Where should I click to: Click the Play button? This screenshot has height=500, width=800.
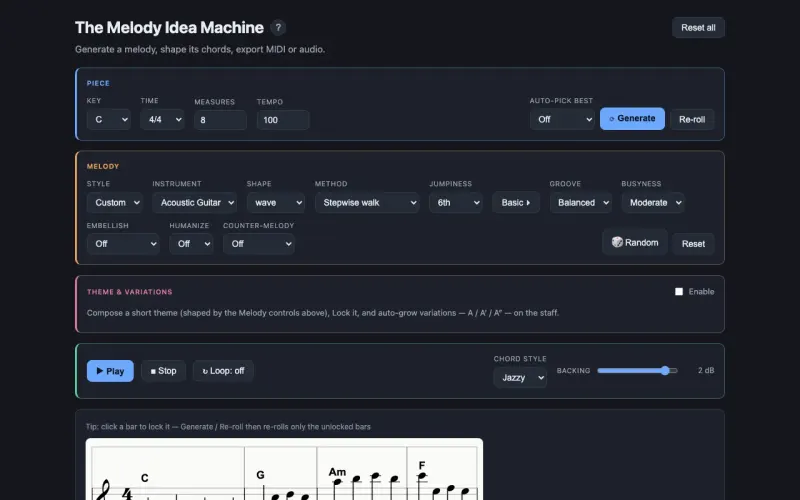[110, 371]
